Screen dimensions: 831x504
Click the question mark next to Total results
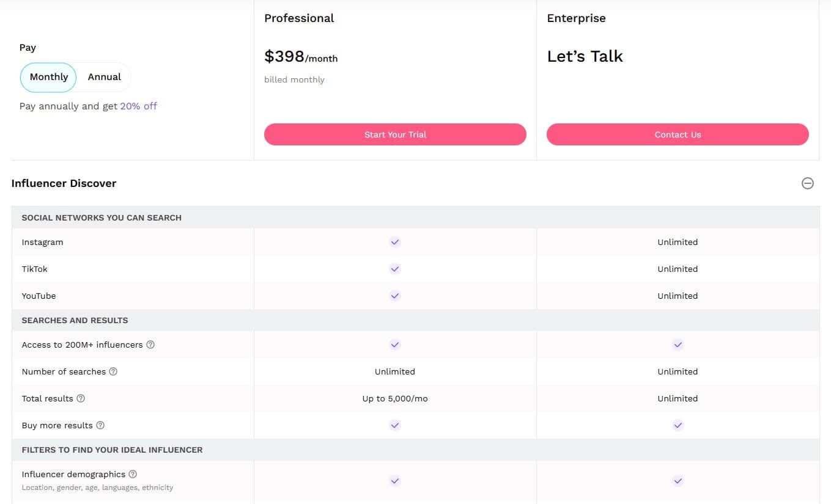pos(81,398)
